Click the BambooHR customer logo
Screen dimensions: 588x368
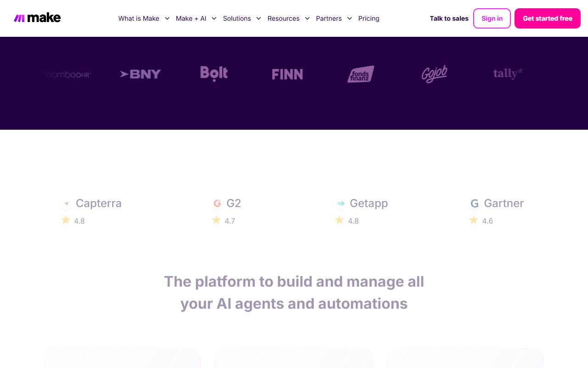pyautogui.click(x=67, y=74)
